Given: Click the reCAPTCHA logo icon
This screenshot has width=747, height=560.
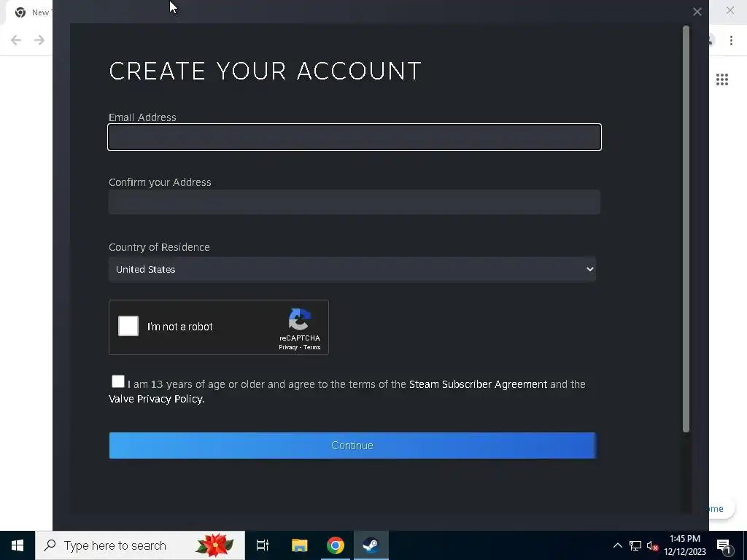Looking at the screenshot, I should pos(300,319).
